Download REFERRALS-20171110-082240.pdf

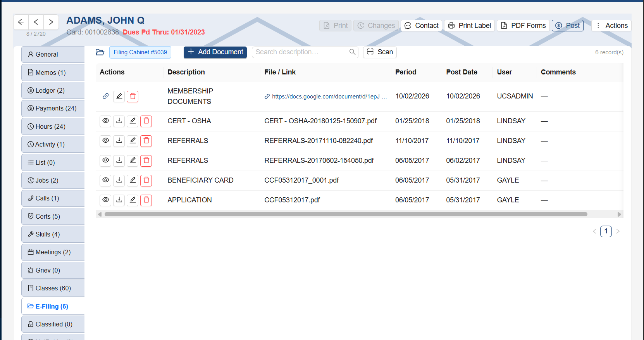[119, 141]
